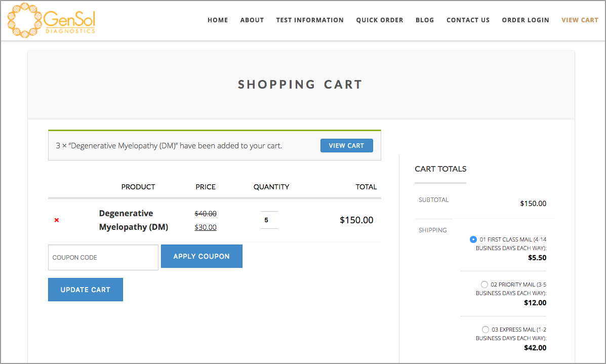Select 03 Express Mail shipping option
This screenshot has width=606, height=364.
tap(486, 329)
